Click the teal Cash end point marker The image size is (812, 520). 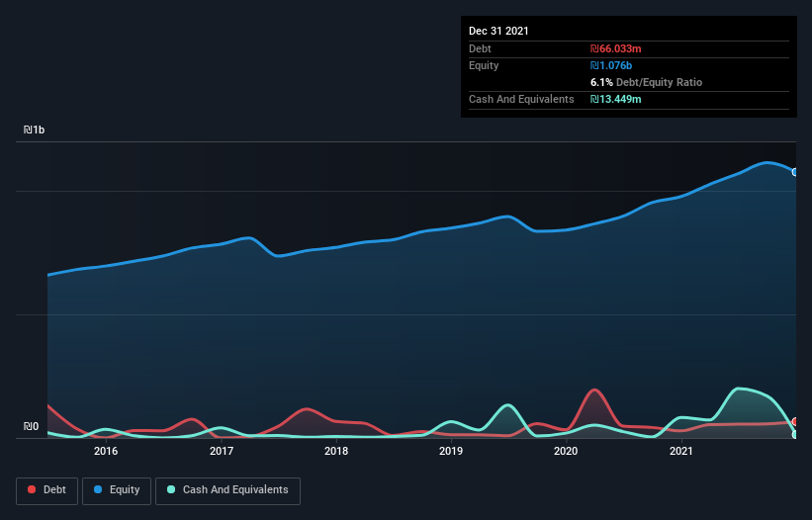point(795,435)
